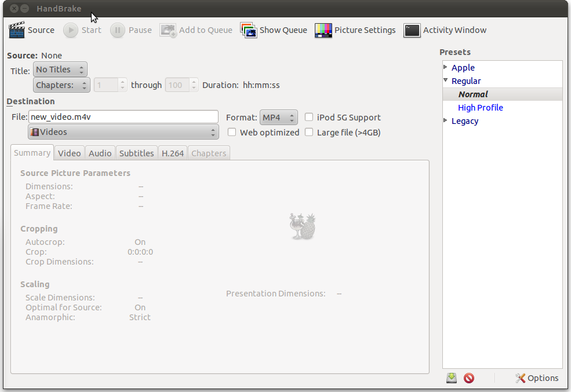Switch to the Audio tab
The image size is (571, 392).
click(x=100, y=153)
